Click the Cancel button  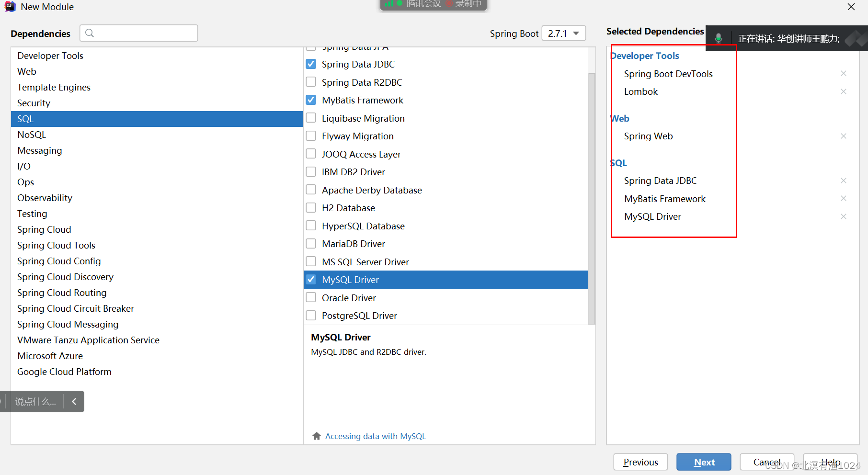pos(767,462)
